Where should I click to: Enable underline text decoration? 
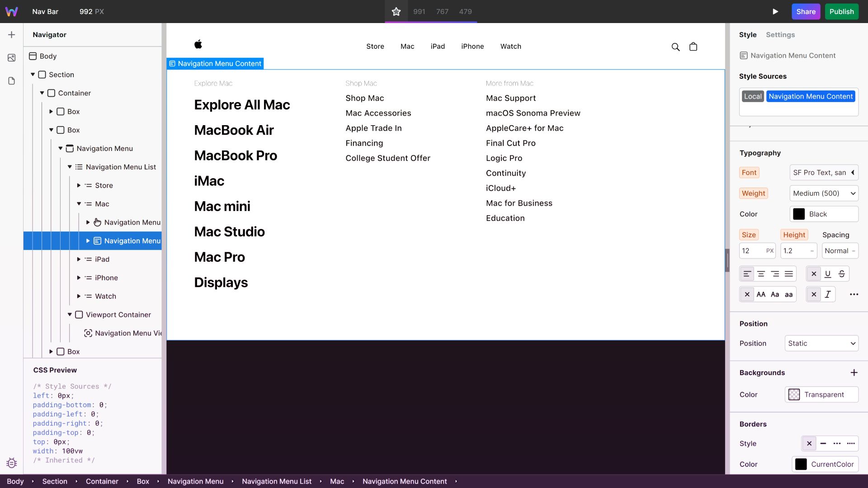pos(828,273)
